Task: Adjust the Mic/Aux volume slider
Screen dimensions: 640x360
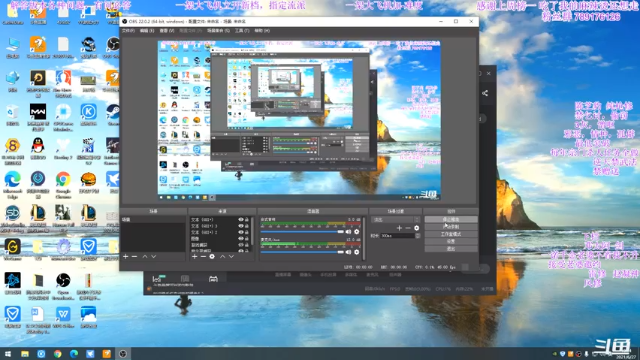Action: 302,252
